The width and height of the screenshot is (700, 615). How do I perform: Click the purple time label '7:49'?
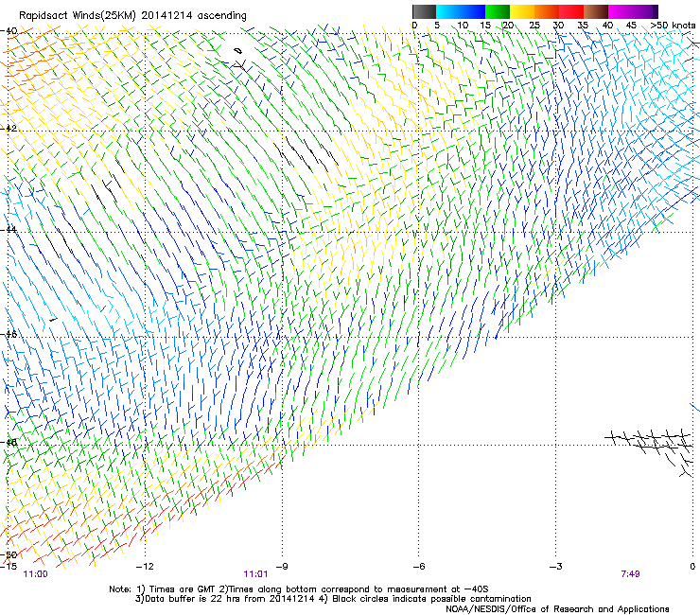pos(630,574)
